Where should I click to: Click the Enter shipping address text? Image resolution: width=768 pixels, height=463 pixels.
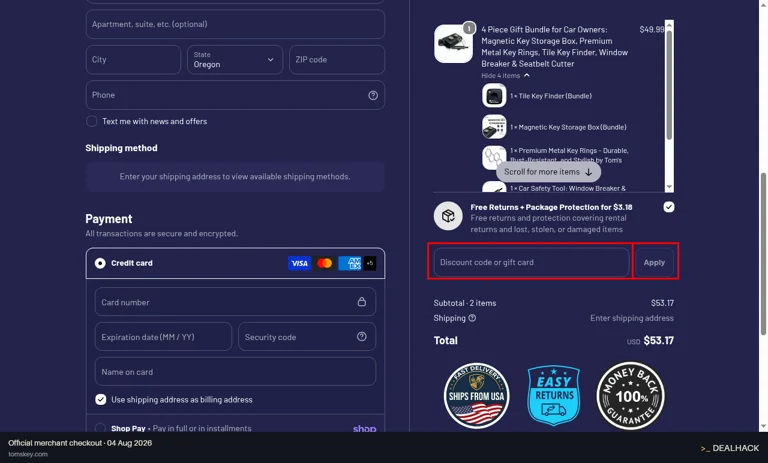point(632,318)
